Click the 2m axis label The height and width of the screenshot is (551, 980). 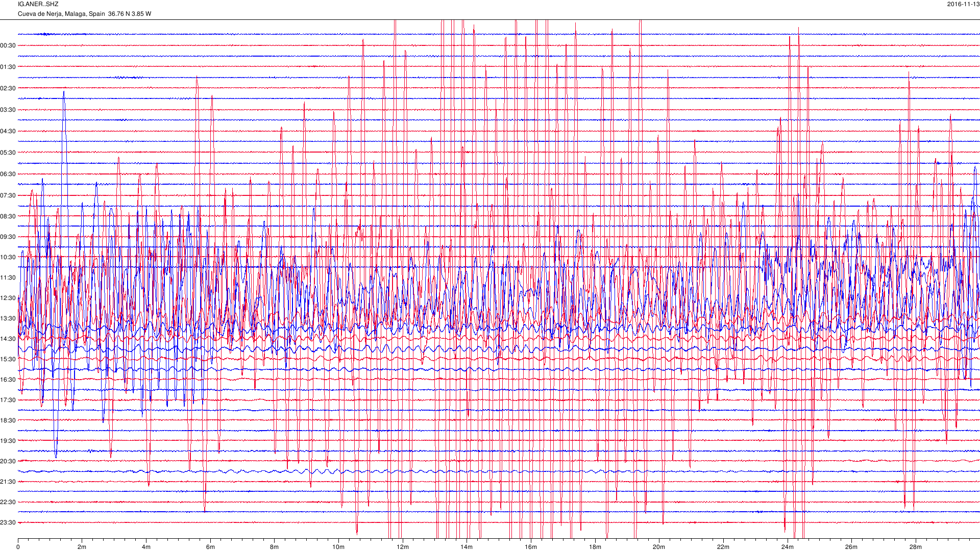tap(82, 547)
